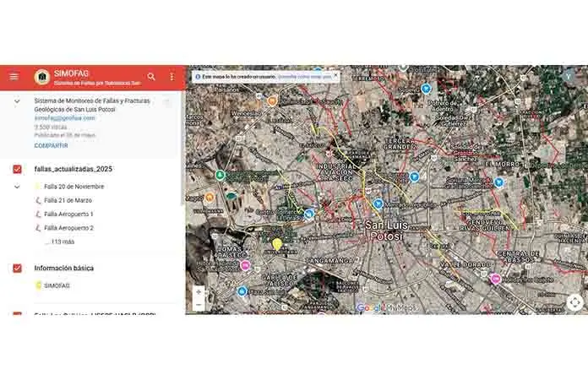Toggle the partially visible bottom layer checkbox
588x380 pixels.
pyautogui.click(x=17, y=313)
